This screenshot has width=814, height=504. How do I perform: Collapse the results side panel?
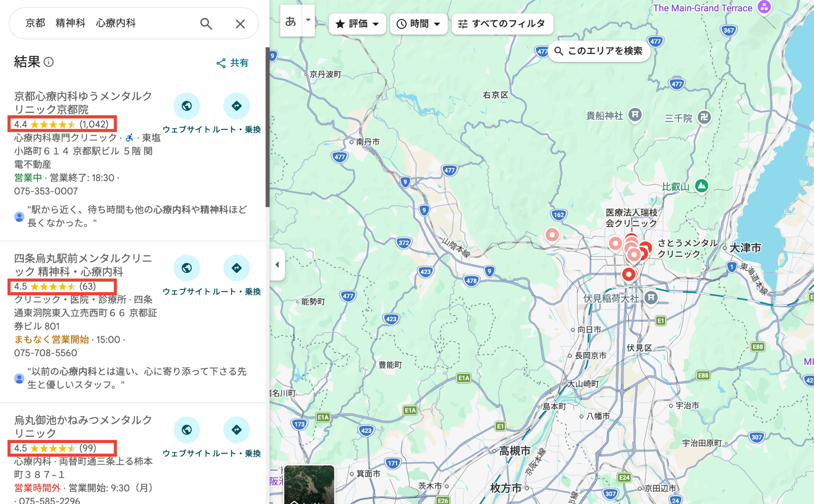coord(278,264)
